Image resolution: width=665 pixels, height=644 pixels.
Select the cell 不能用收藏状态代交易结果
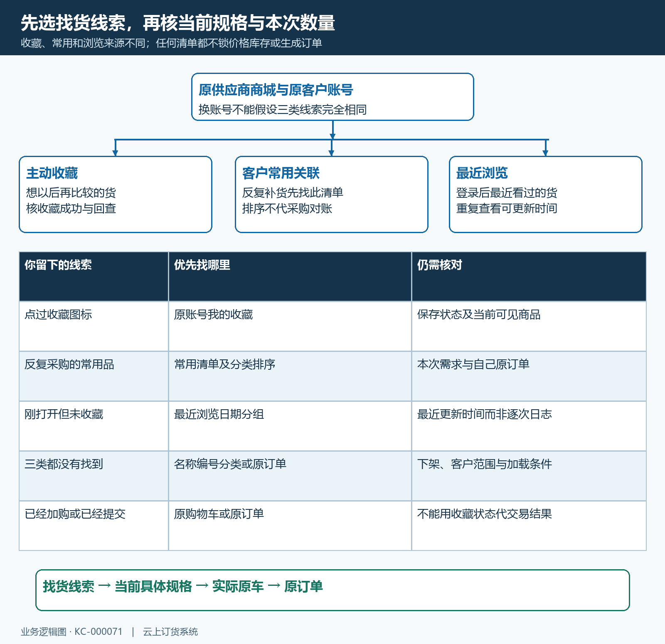(x=529, y=526)
